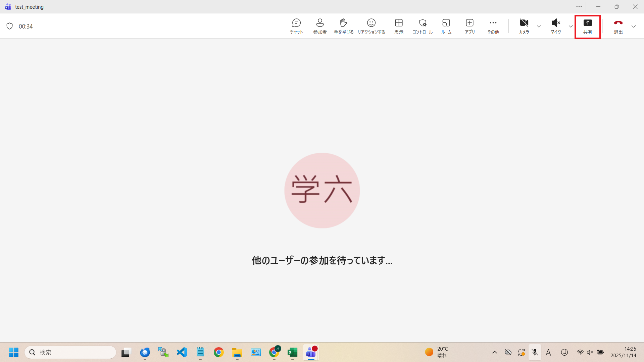
Task: Open the アプリ (Apps) panel
Action: point(469,26)
